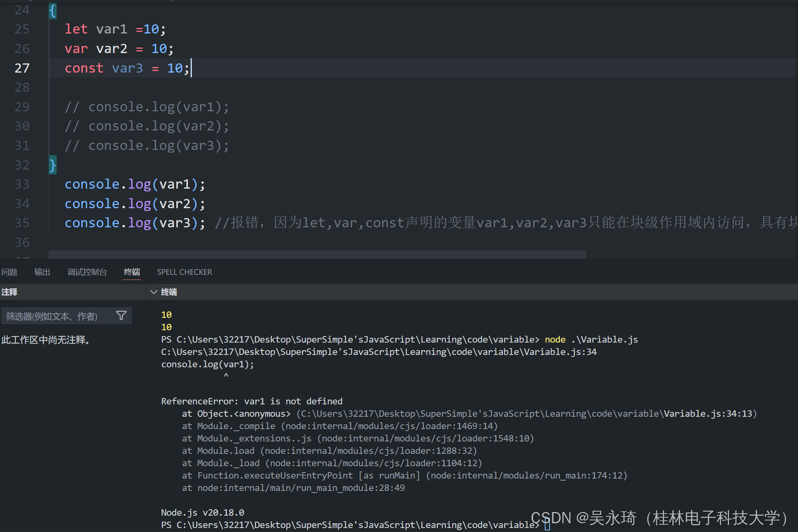Open the 输出 tab
The width and height of the screenshot is (798, 532).
tap(42, 272)
